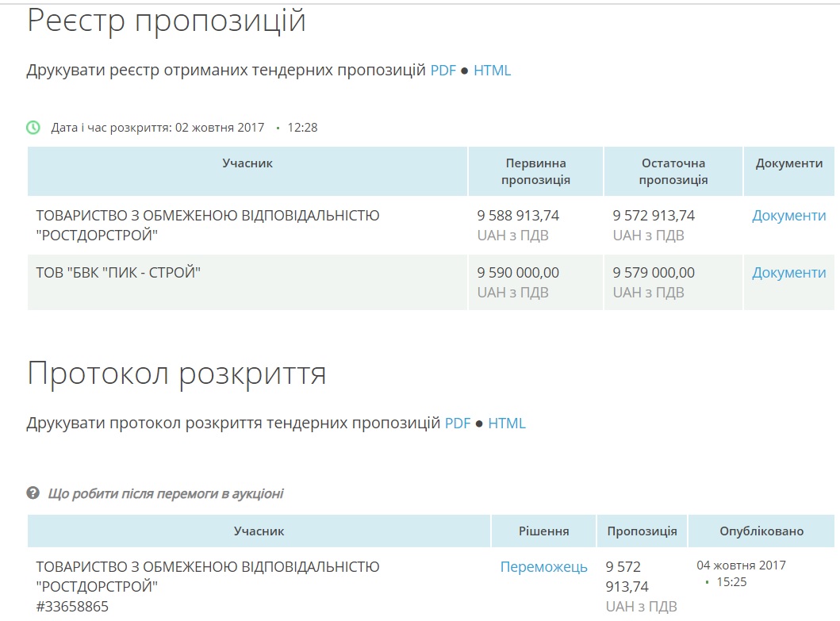Open 'Що робити після перемоги в аукціоні' help link
840x621 pixels.
166,494
